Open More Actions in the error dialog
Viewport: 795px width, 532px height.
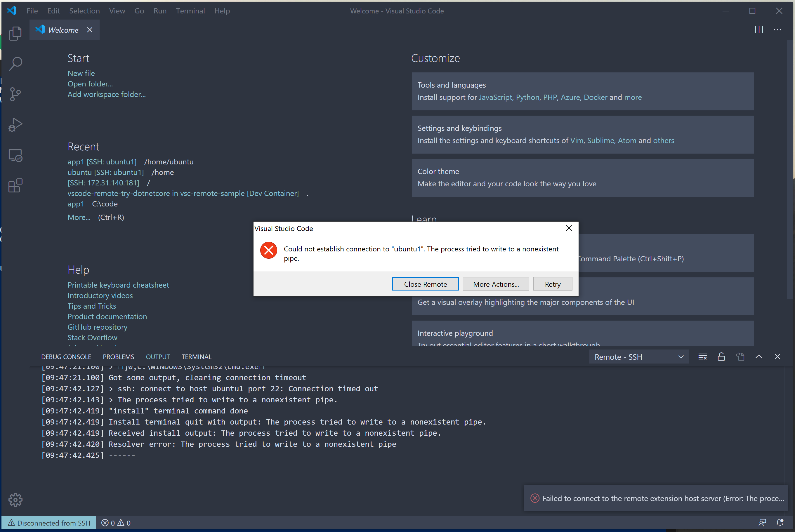(x=496, y=284)
